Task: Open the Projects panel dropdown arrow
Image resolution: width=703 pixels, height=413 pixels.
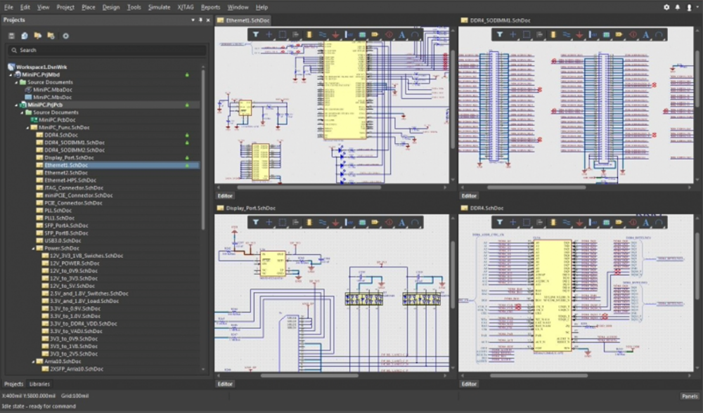Action: tap(193, 20)
